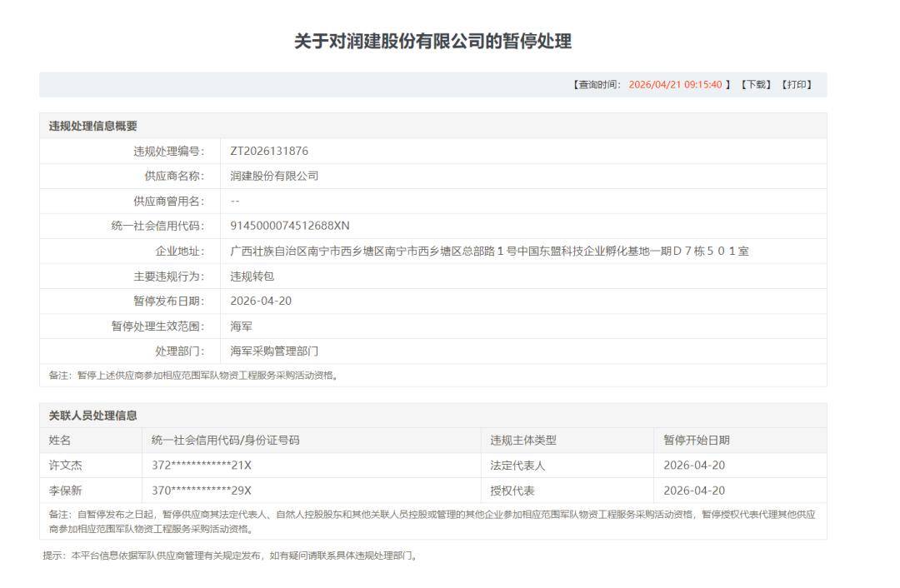The height and width of the screenshot is (588, 900).
Task: Select the 违规处理信息概要 section header
Action: coord(92,127)
